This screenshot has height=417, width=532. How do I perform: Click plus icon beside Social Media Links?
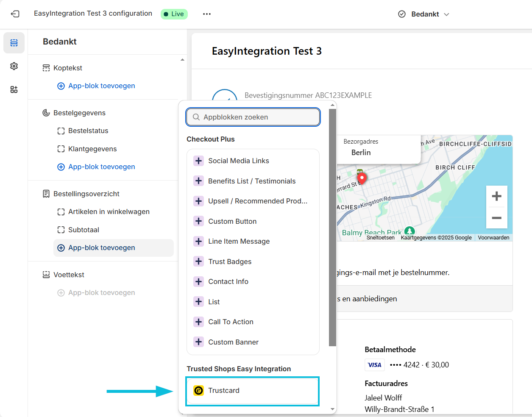198,161
